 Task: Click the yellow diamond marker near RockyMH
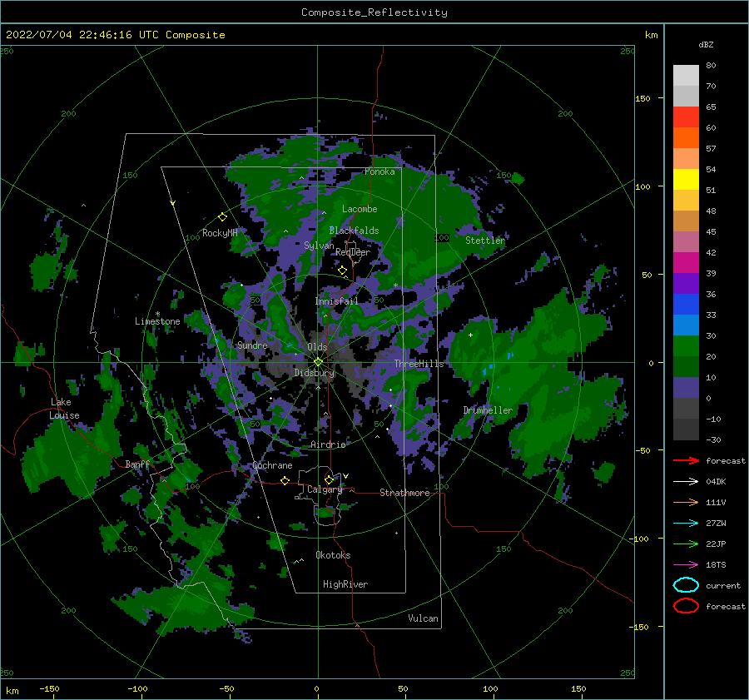(222, 217)
